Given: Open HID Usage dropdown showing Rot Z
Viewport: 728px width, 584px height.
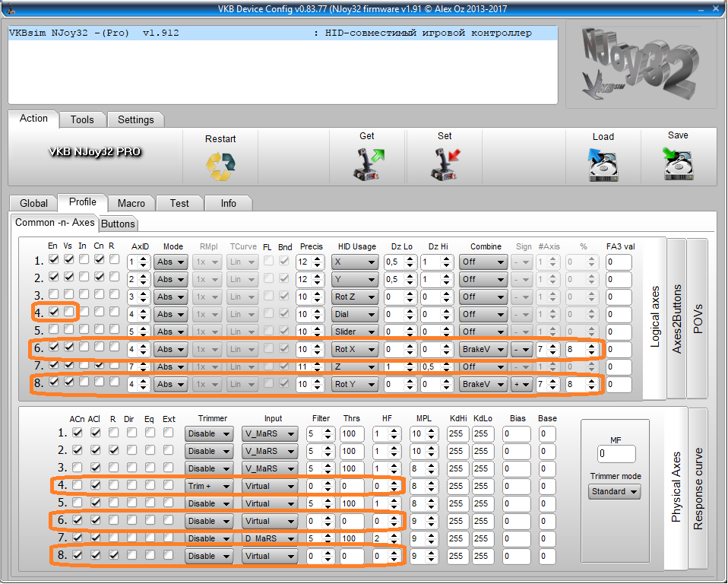Looking at the screenshot, I should [355, 297].
